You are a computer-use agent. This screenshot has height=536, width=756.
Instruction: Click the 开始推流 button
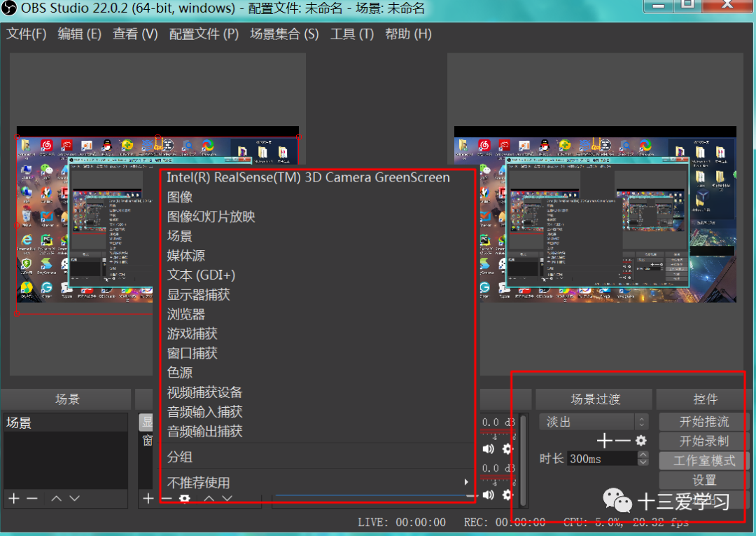703,422
